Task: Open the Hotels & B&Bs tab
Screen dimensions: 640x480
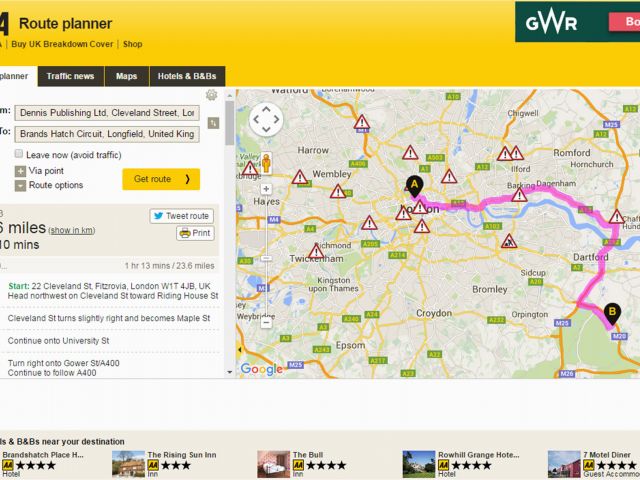Action: pos(187,76)
